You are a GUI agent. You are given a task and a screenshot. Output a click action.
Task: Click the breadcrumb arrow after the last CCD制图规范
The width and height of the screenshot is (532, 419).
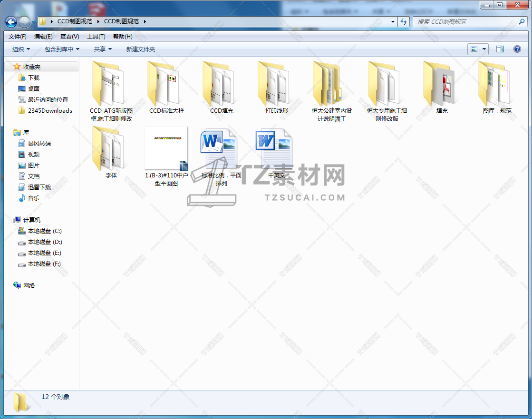point(145,22)
